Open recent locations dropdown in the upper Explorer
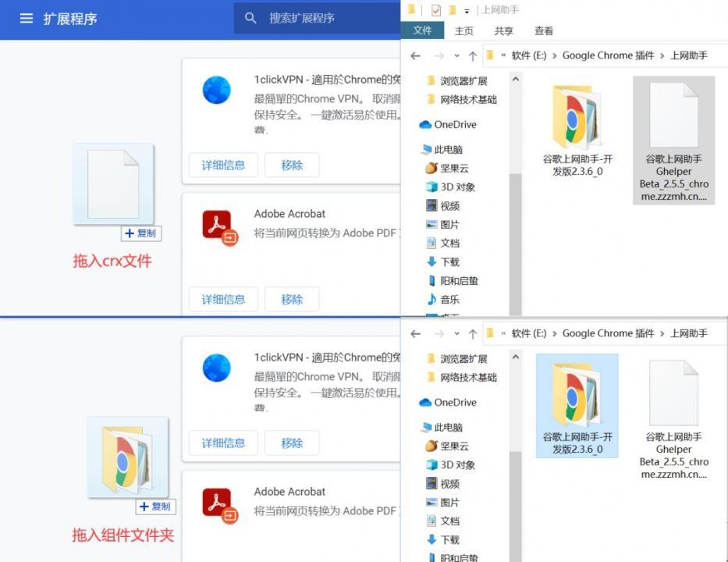The height and width of the screenshot is (562, 728). point(457,56)
